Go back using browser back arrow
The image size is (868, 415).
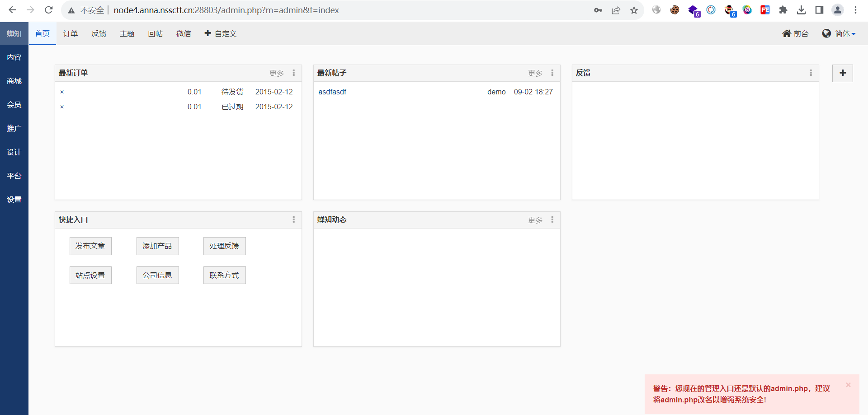pos(12,10)
